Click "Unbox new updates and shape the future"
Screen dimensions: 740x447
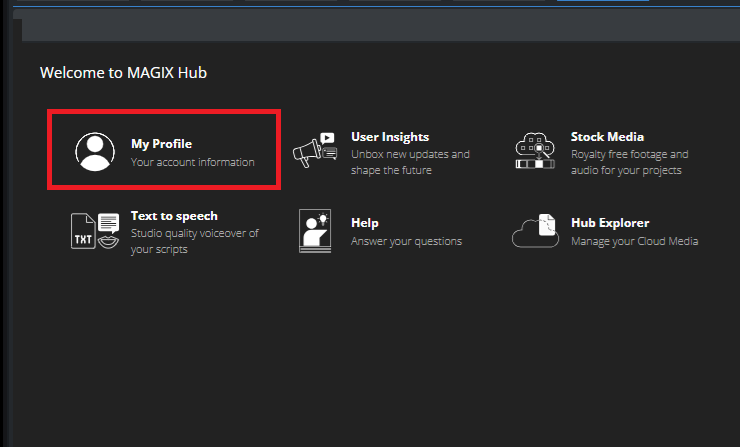point(409,162)
